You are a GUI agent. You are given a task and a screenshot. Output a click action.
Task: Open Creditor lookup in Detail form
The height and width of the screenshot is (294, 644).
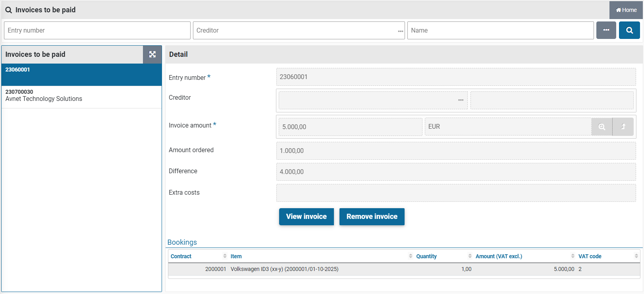pos(461,100)
